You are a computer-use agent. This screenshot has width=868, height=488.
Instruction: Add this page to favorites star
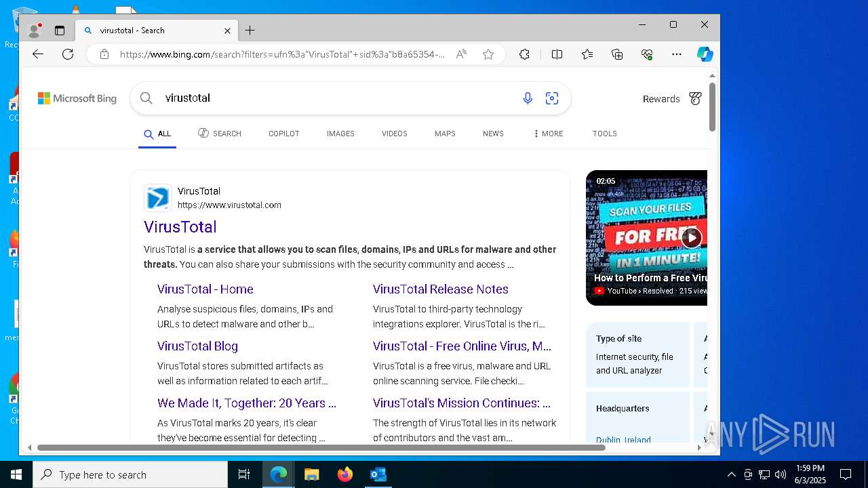click(488, 54)
